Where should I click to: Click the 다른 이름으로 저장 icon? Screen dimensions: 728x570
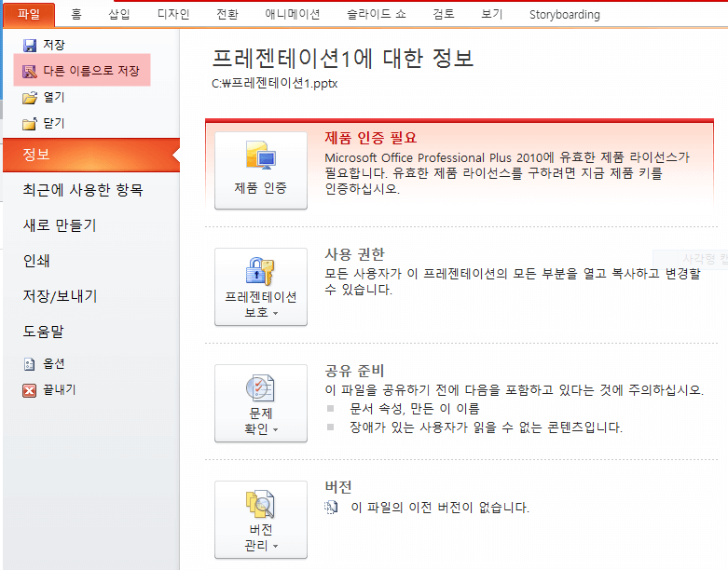pos(30,71)
